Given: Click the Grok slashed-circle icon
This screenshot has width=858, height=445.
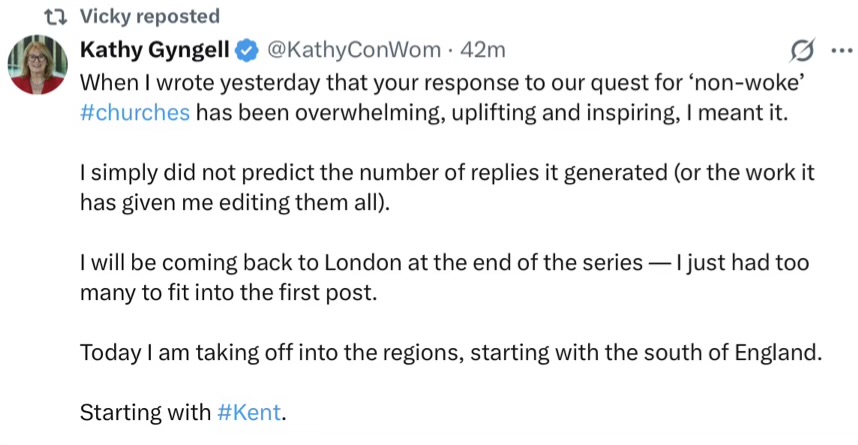Looking at the screenshot, I should tap(800, 50).
